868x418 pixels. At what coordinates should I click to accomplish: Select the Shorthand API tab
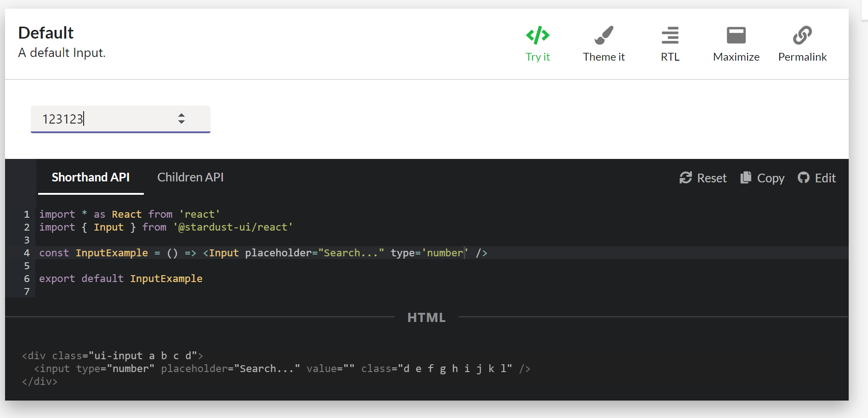coord(91,177)
